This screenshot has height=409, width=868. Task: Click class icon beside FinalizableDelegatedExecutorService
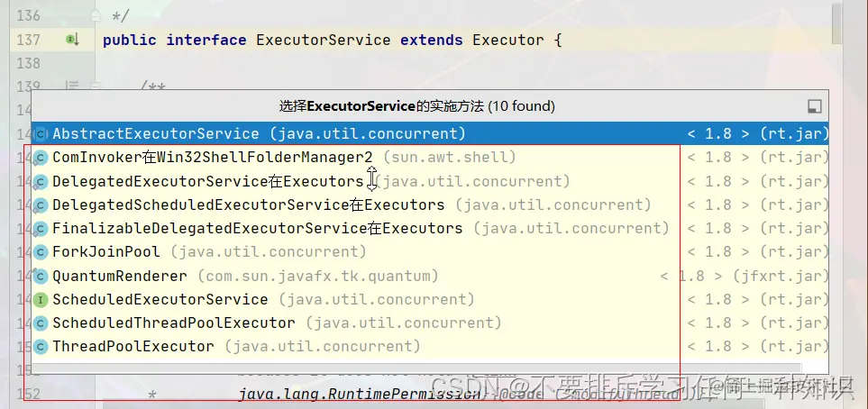41,229
